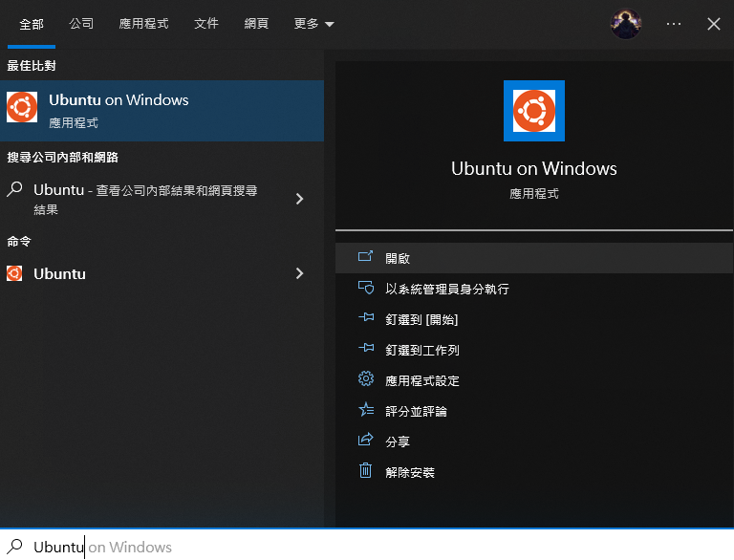
Task: Expand the Ubuntu command chevron arrow
Action: [299, 273]
